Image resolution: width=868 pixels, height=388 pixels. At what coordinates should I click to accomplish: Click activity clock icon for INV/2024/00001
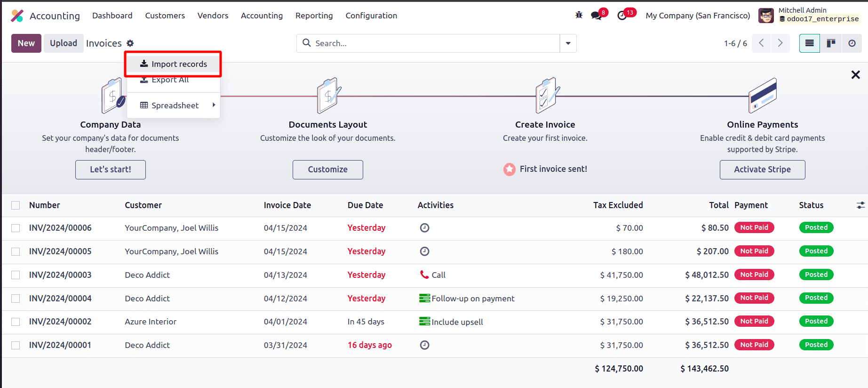424,345
